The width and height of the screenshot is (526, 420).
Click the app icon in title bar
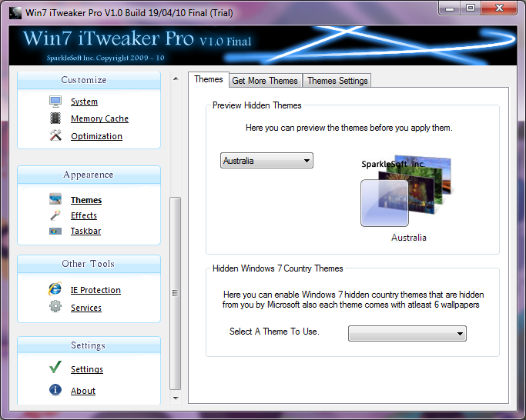pos(15,13)
